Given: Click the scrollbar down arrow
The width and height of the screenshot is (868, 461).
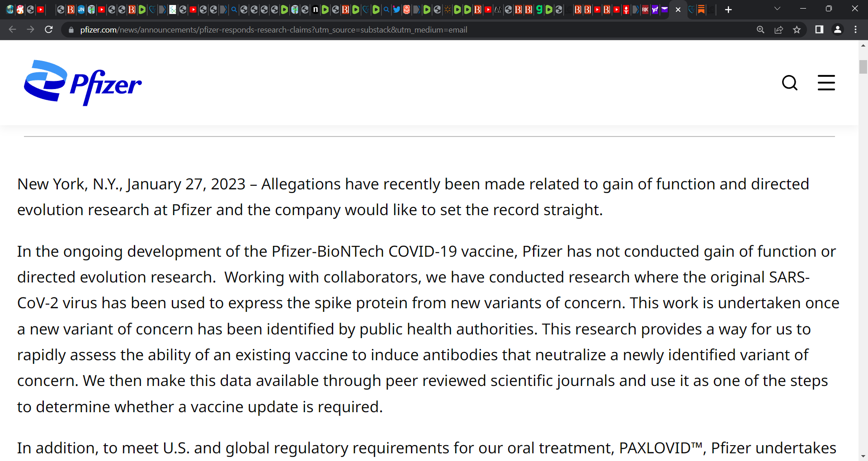Looking at the screenshot, I should coord(863,456).
